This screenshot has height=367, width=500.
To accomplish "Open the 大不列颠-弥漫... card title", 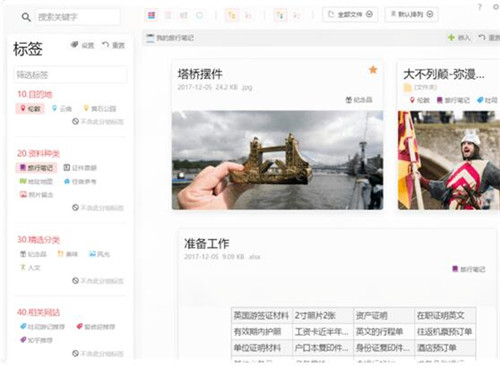I will (444, 74).
